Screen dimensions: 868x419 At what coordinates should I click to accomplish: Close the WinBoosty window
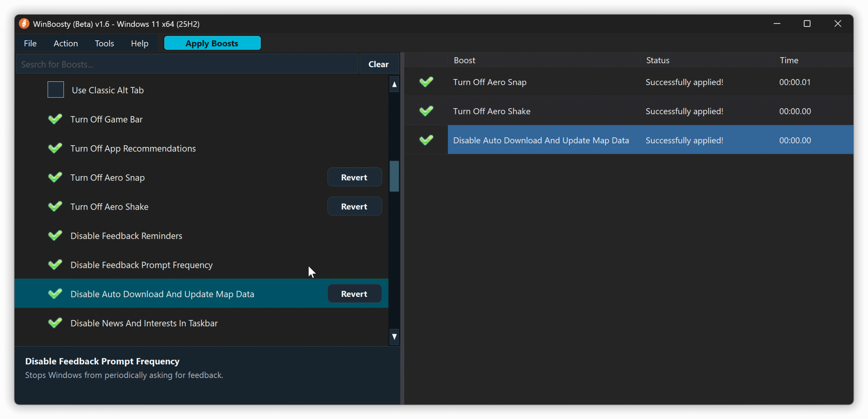(837, 24)
